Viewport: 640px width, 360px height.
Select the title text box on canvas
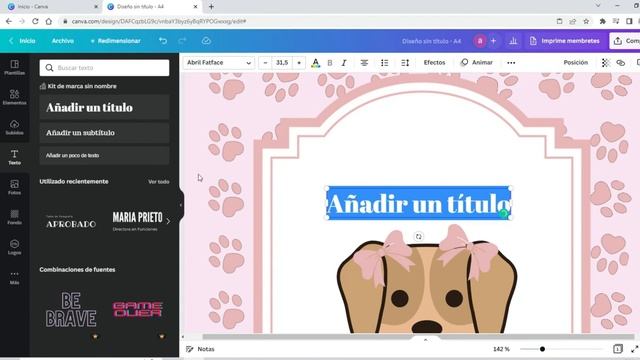point(418,203)
